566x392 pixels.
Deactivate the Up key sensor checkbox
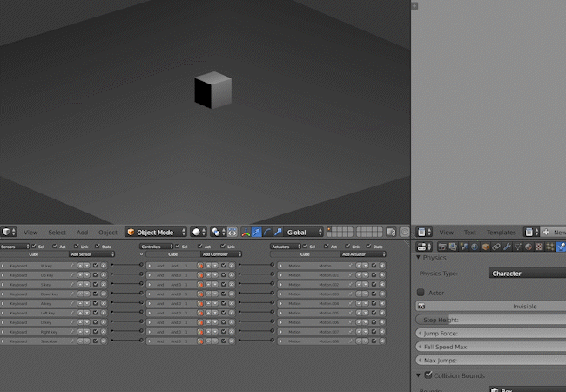(x=95, y=274)
